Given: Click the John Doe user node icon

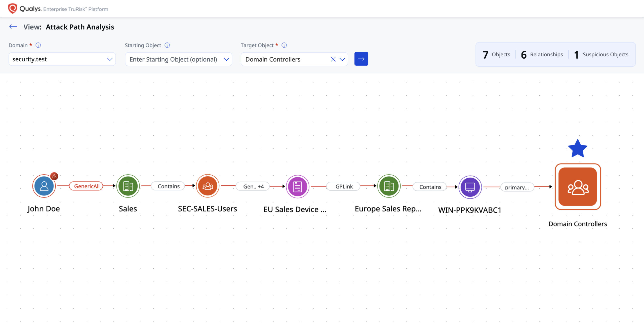Looking at the screenshot, I should pos(44,186).
